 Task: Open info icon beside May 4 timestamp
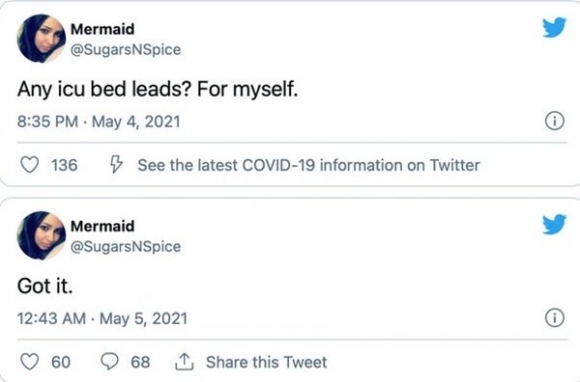[555, 121]
